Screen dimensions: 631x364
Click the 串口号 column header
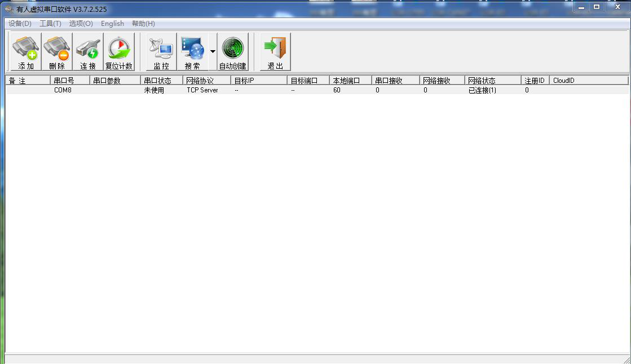pyautogui.click(x=70, y=81)
